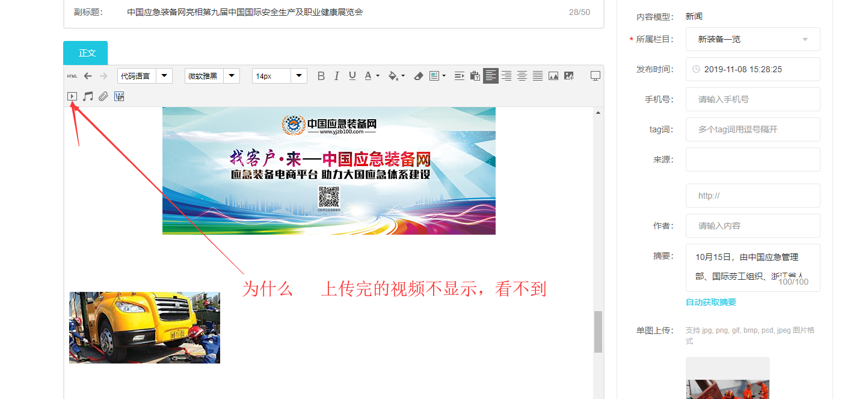Click the clock icon in publish time field
Viewport: 868px width, 399px height.
pos(697,69)
